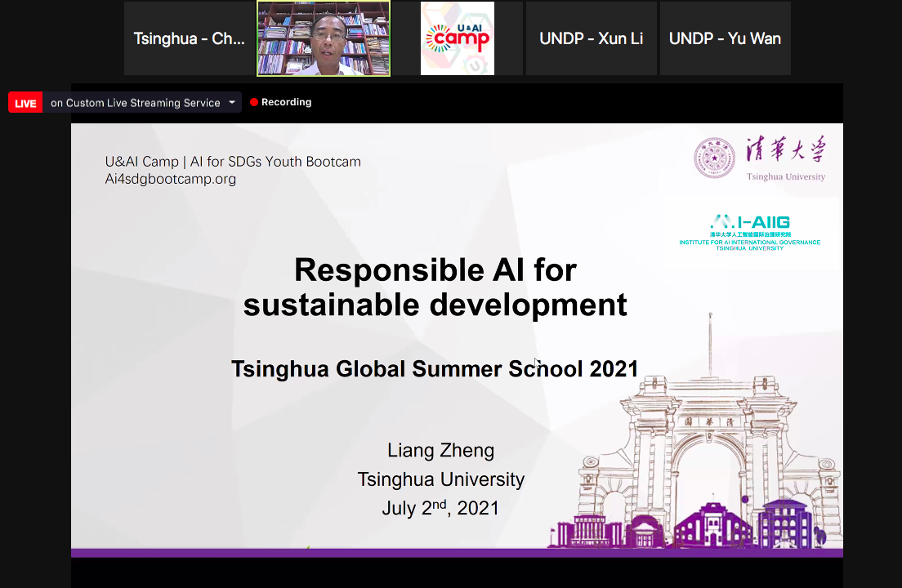Screen dimensions: 902x588
Task: Click the presenter name Liang Zheng
Action: [x=440, y=450]
